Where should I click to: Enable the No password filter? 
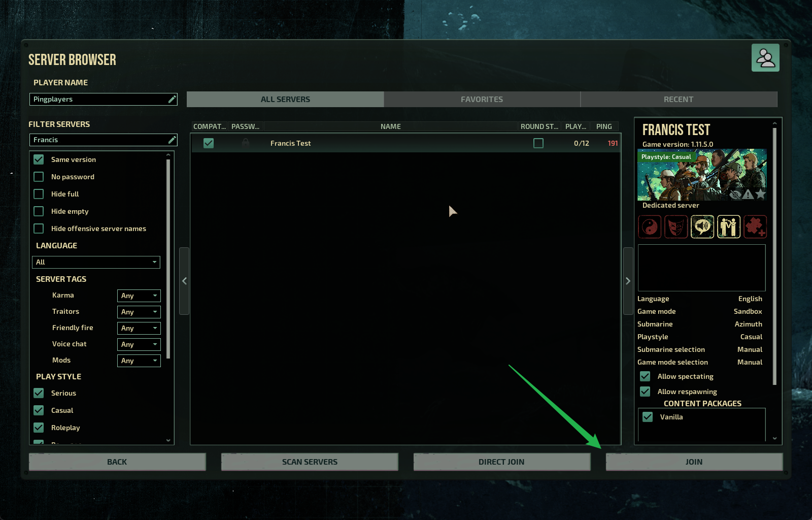pyautogui.click(x=39, y=177)
